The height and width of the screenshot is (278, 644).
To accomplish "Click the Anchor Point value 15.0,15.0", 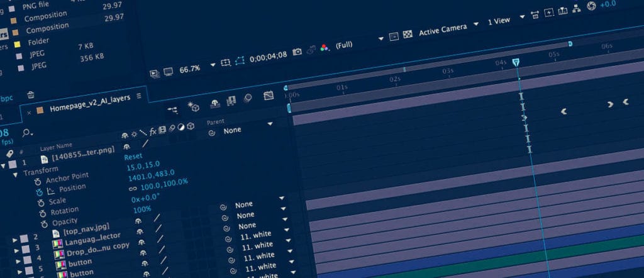I will tap(143, 166).
